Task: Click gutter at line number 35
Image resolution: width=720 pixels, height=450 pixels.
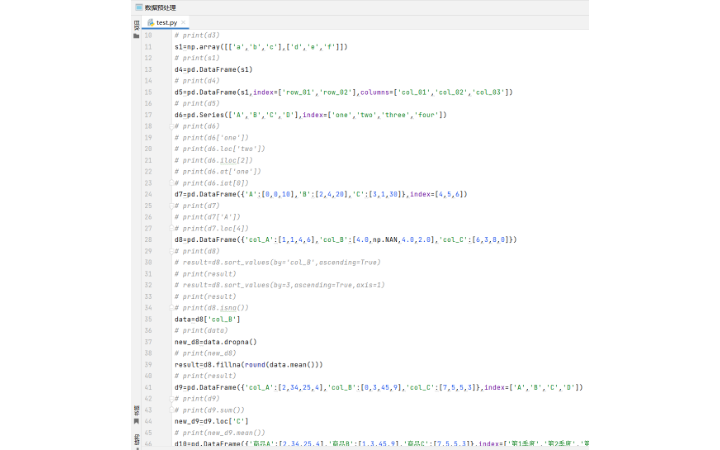Action: pyautogui.click(x=148, y=319)
